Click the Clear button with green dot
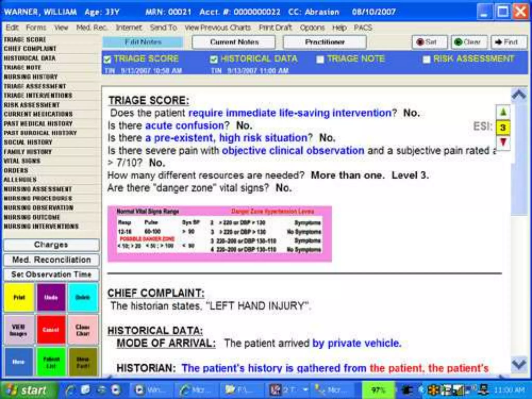Screen dimensions: 532x399 tap(469, 42)
